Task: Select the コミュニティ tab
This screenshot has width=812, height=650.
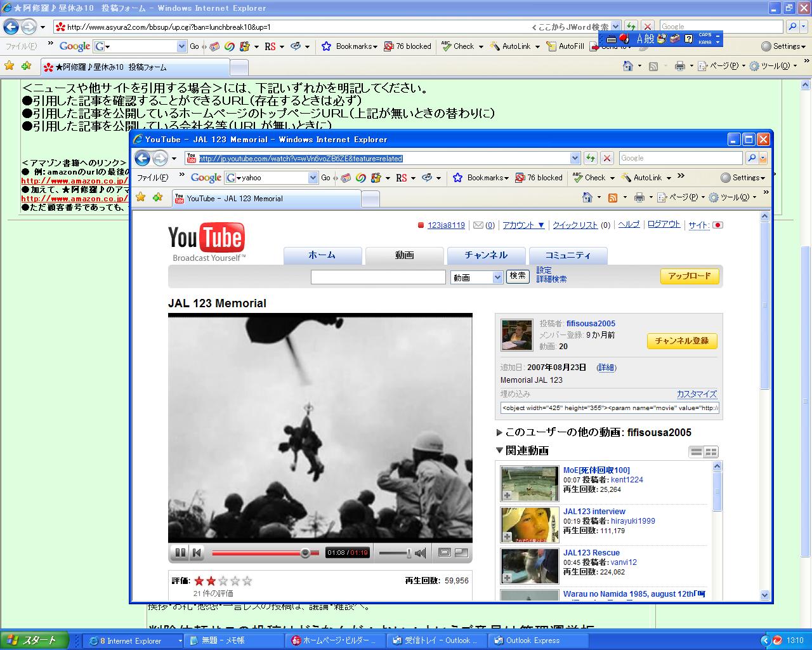Action: pyautogui.click(x=568, y=255)
